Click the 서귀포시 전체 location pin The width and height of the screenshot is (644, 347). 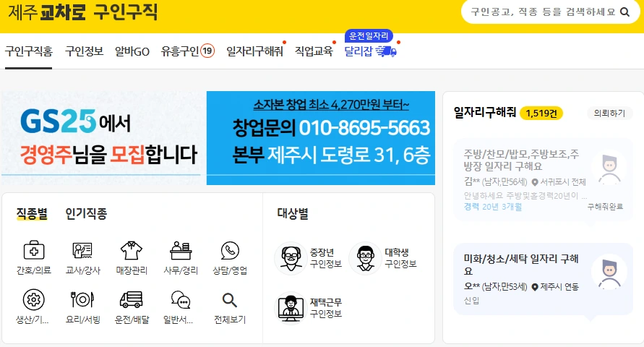pyautogui.click(x=535, y=182)
